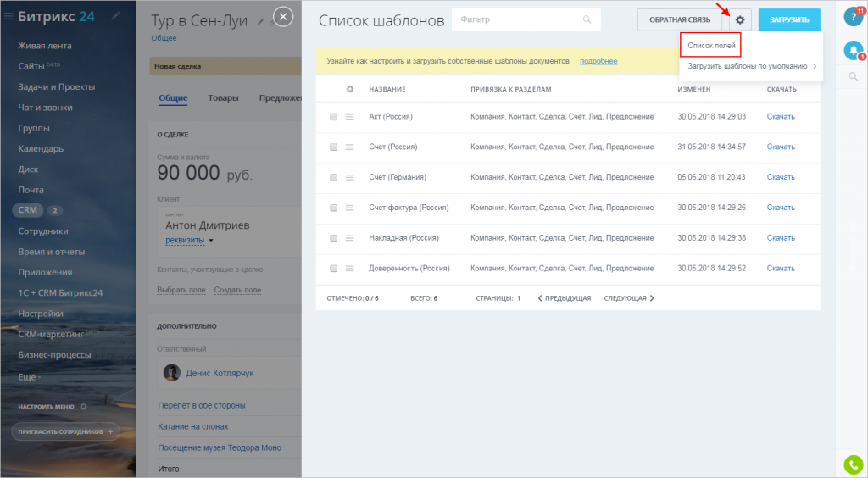
Task: Expand Загрузить шаблоны по умолчанию submenu
Action: click(751, 66)
